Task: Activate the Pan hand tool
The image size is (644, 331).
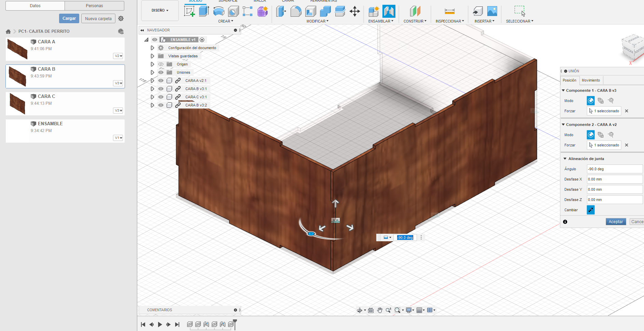Action: click(x=380, y=310)
